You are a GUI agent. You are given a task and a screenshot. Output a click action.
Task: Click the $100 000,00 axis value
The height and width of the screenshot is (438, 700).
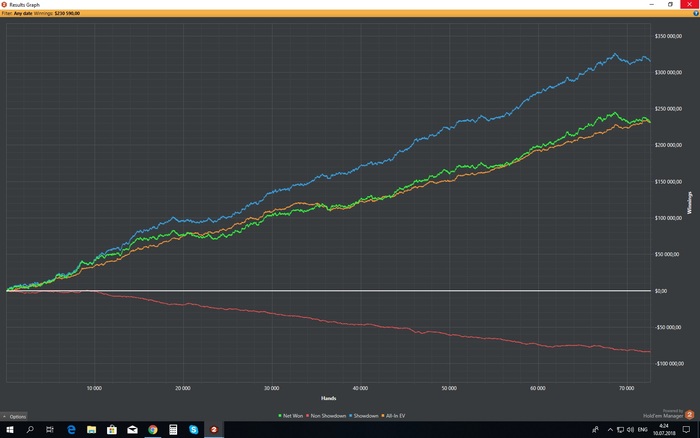point(668,218)
